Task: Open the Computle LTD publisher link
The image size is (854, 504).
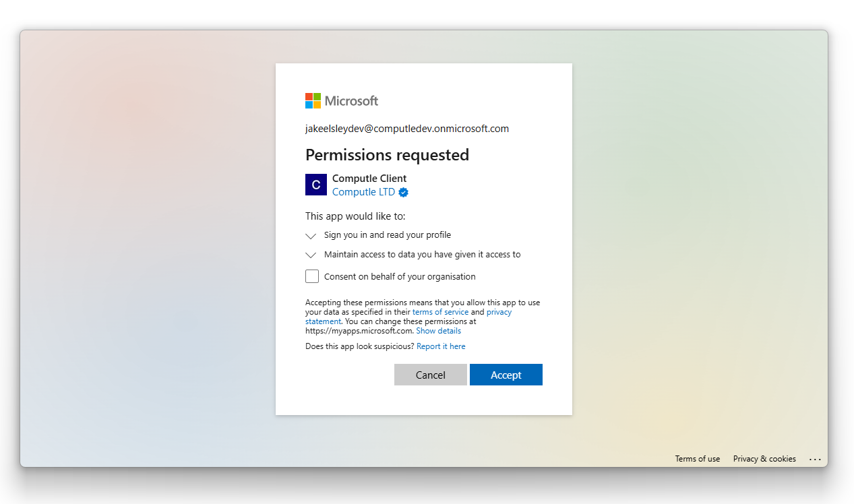Action: (x=363, y=192)
